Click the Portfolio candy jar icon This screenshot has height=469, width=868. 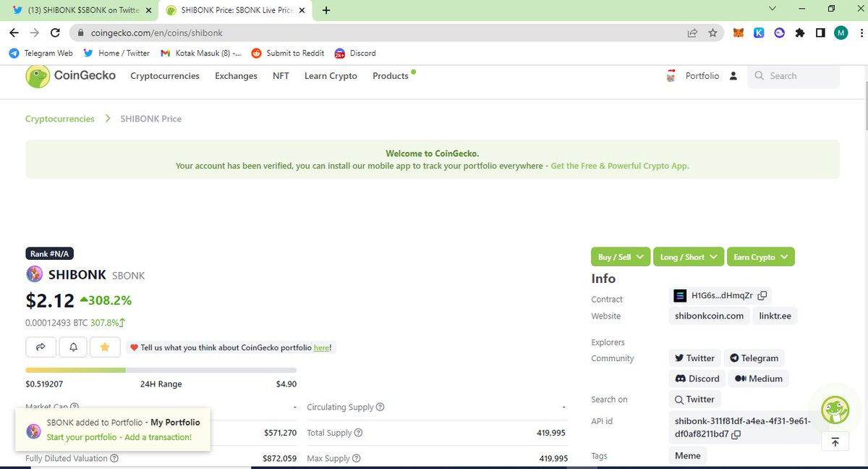click(x=671, y=76)
